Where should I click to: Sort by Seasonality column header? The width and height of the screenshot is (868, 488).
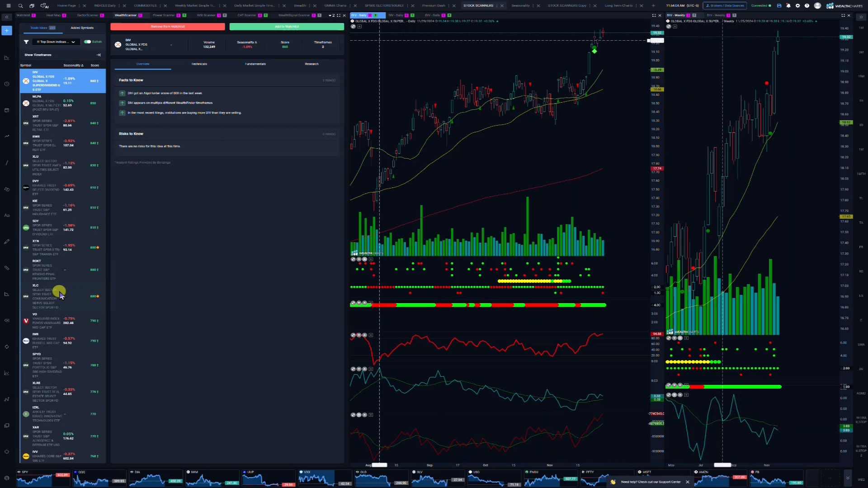coord(73,66)
